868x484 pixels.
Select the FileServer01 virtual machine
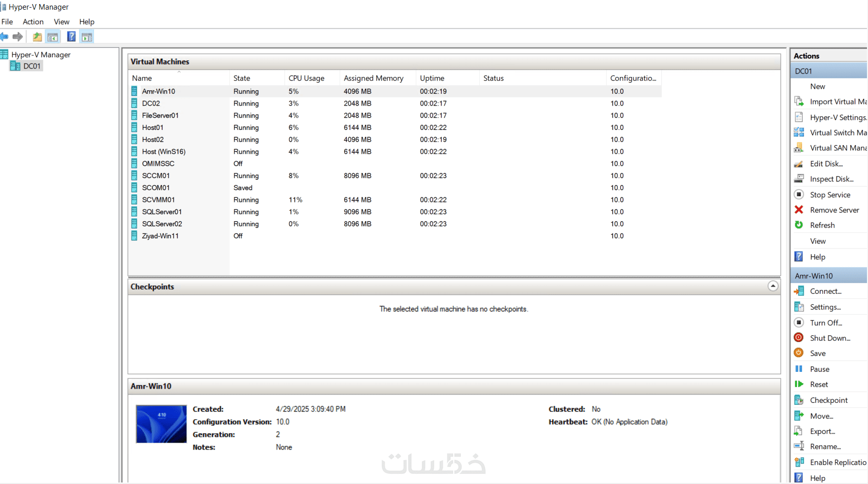pyautogui.click(x=395, y=116)
